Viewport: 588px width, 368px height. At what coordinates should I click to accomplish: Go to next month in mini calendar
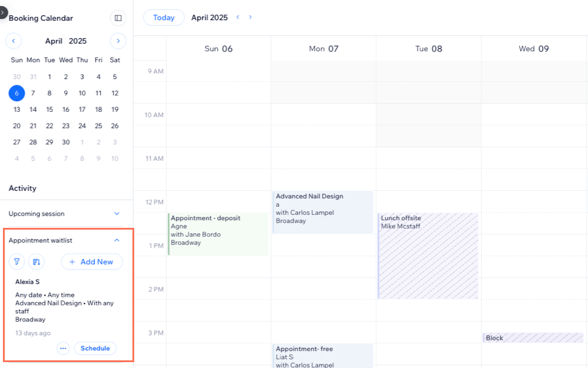coord(118,41)
